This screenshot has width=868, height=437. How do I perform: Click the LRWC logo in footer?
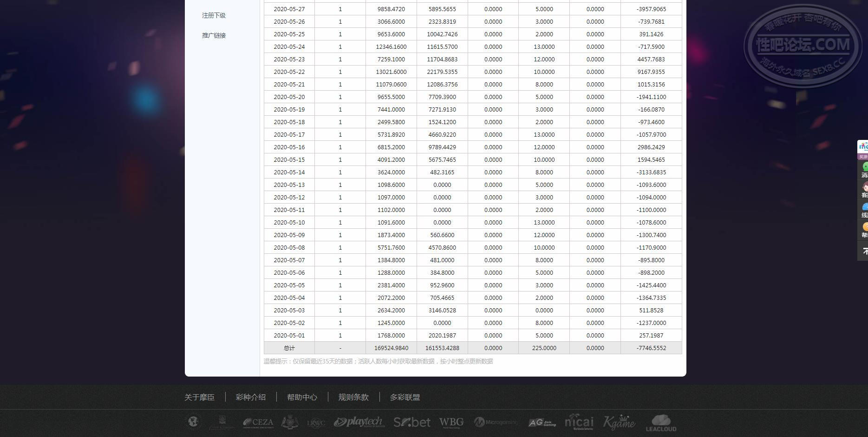316,423
